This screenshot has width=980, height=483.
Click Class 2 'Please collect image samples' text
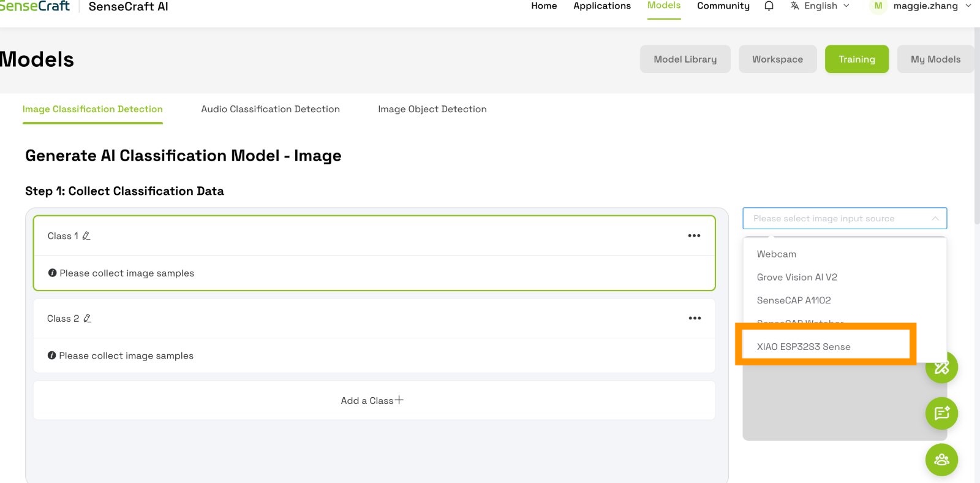tap(126, 356)
